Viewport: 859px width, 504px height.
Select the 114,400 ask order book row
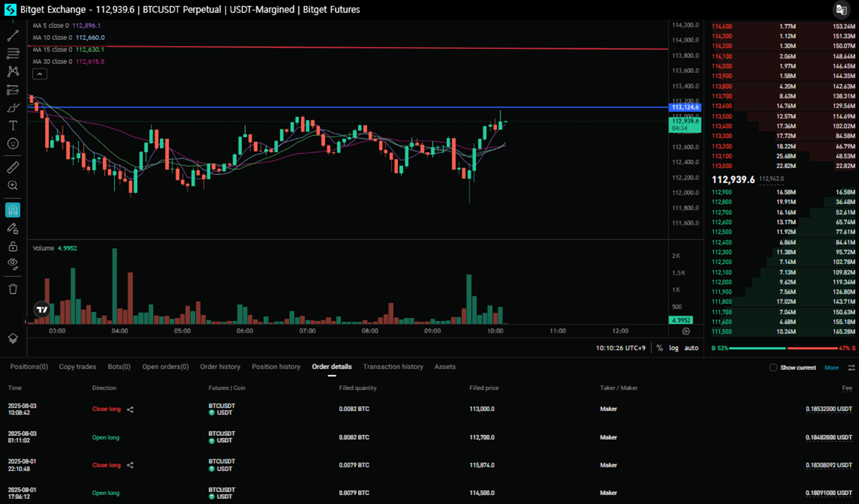[783, 26]
